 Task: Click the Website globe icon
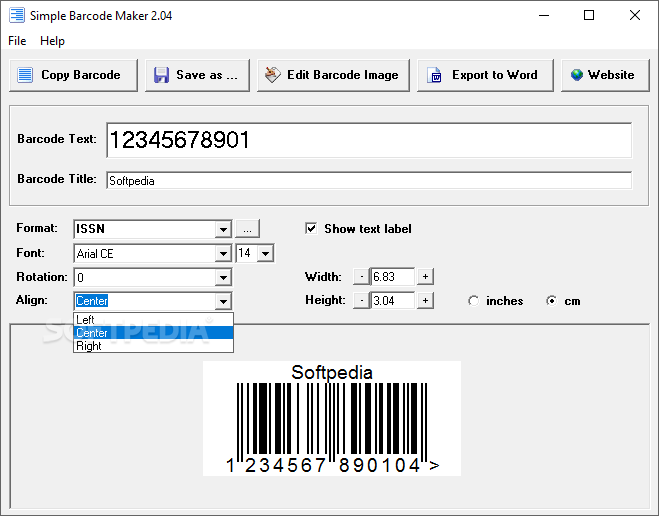577,75
